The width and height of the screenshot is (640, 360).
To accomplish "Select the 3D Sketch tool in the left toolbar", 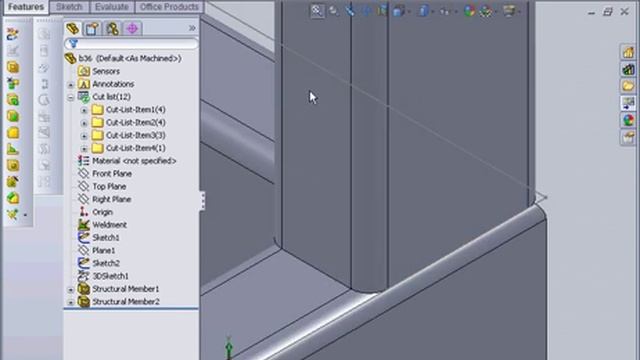I will [12, 34].
